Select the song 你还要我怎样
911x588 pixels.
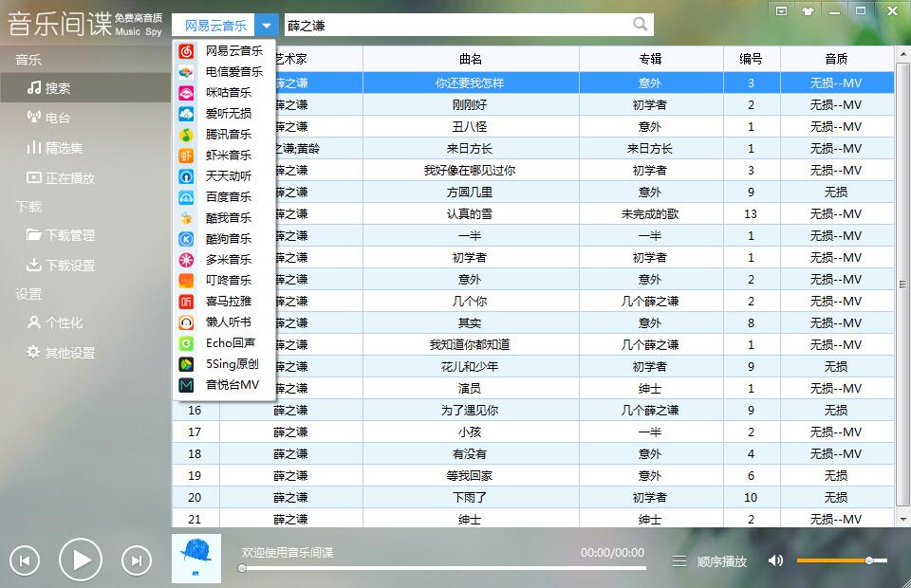coord(470,83)
